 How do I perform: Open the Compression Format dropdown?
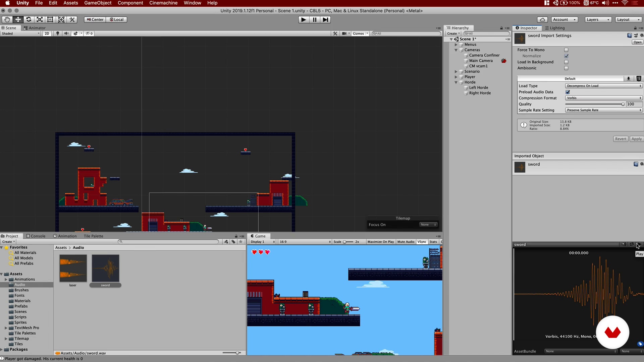click(604, 98)
